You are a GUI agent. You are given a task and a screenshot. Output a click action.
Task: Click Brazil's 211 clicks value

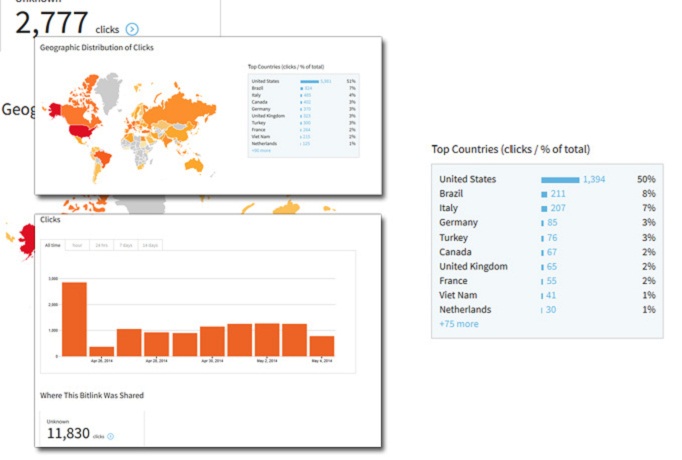tap(558, 193)
